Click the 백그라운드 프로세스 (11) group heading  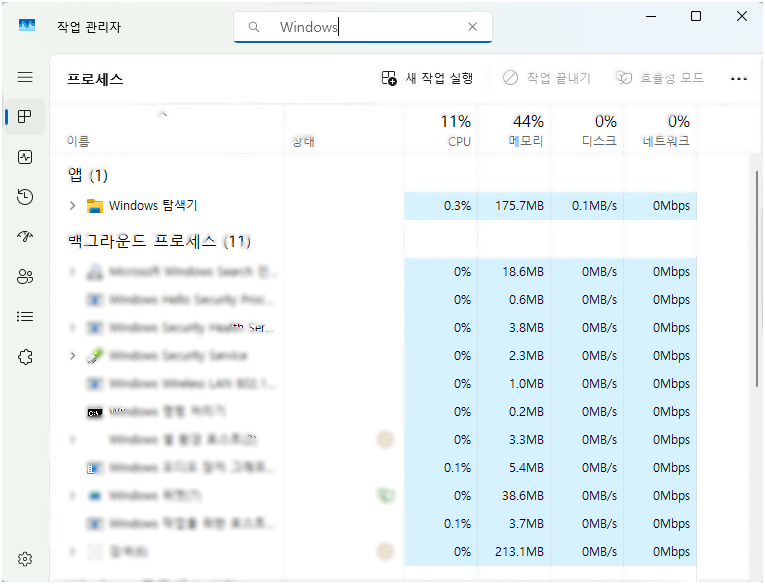coord(160,241)
